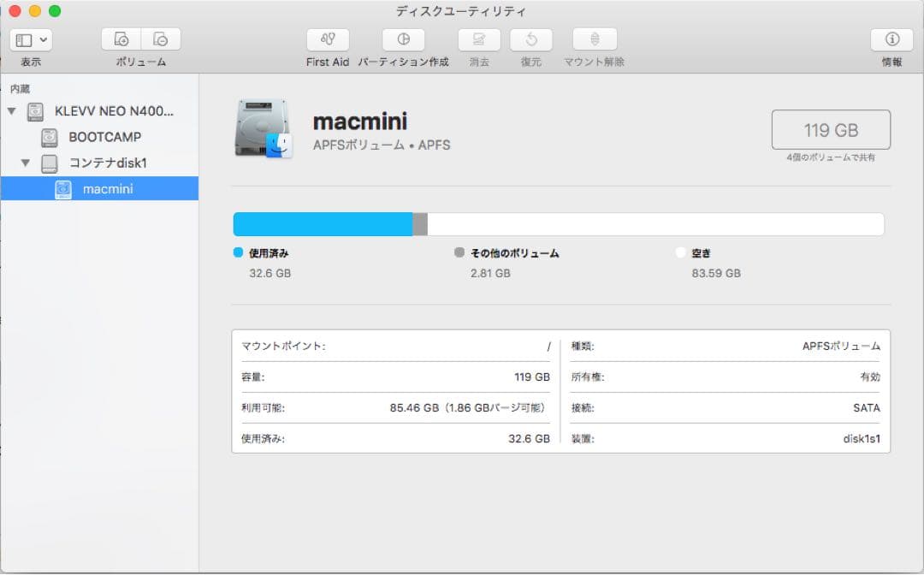Add a volume with the ボリューム plus icon
This screenshot has height=575, width=924.
pyautogui.click(x=122, y=39)
